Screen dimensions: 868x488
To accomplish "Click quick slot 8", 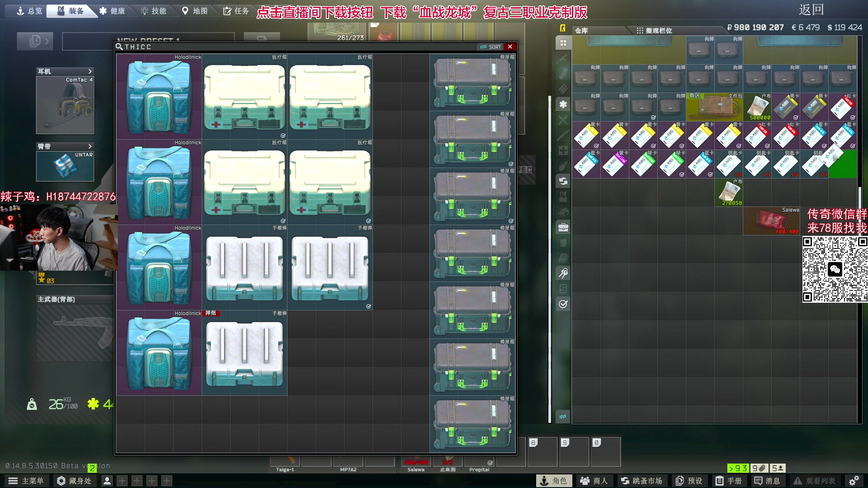I will click(x=542, y=451).
